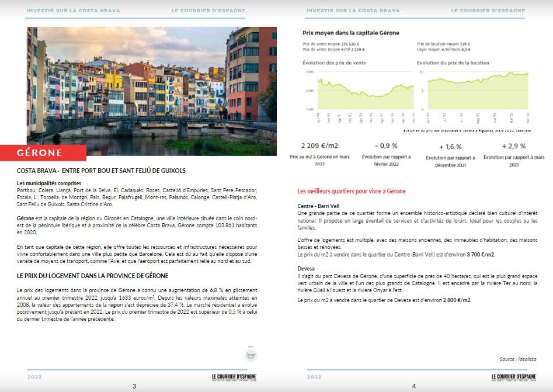Click the 'Le Courrier d'Espagne' header on page 4

[488, 11]
